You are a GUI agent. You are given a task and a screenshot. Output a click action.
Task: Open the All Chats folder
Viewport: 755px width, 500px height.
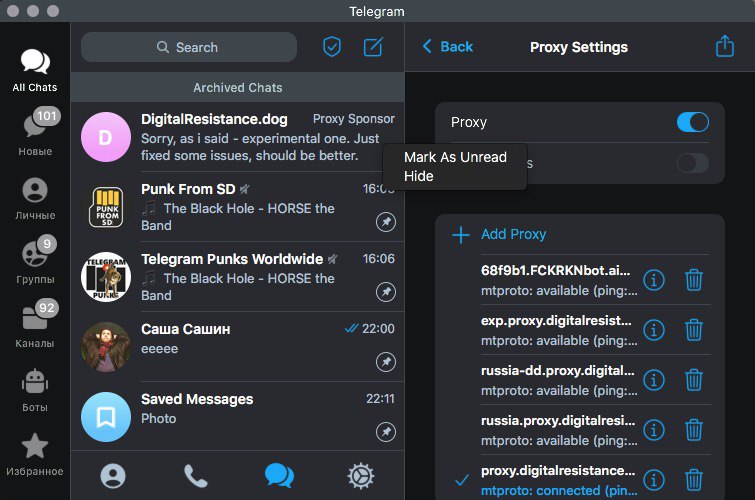pyautogui.click(x=35, y=70)
